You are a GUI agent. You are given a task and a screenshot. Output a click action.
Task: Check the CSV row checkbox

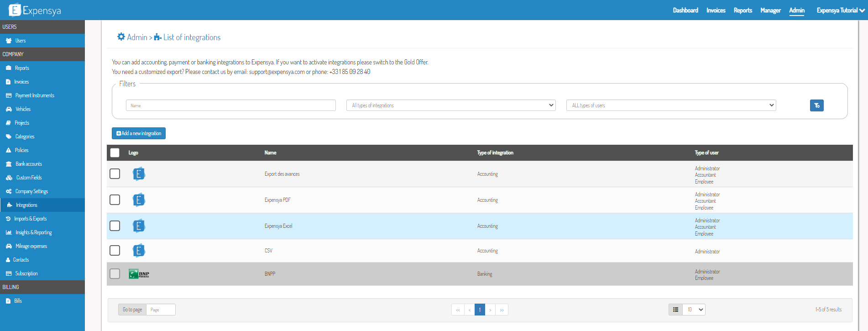115,251
